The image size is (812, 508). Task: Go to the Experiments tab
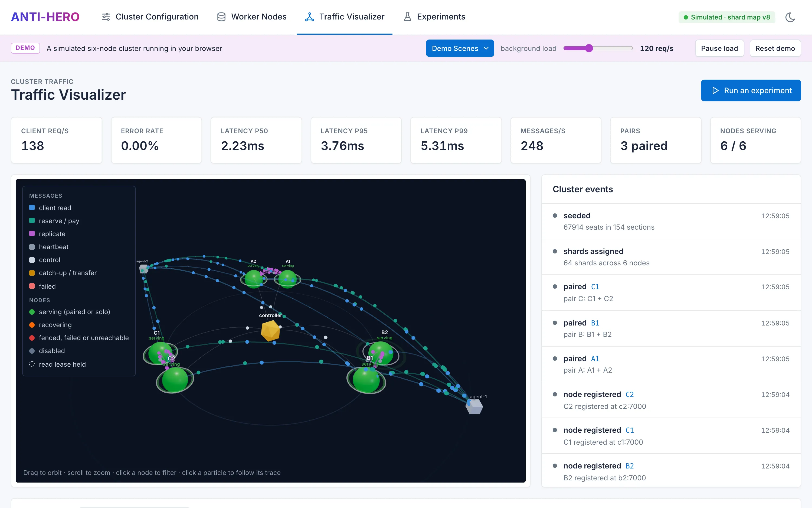[x=434, y=17]
